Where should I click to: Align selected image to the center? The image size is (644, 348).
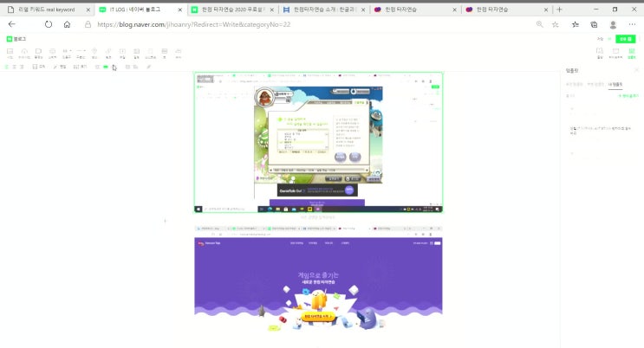click(x=14, y=67)
